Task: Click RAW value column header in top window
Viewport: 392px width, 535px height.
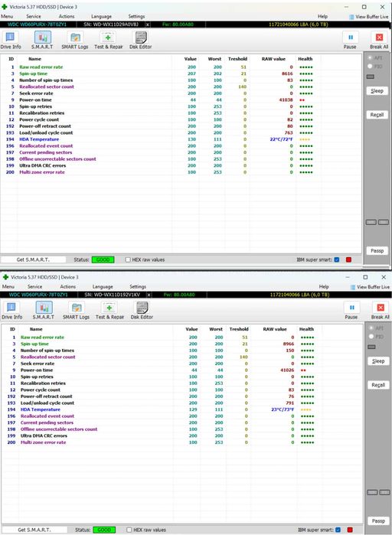Action: 273,59
